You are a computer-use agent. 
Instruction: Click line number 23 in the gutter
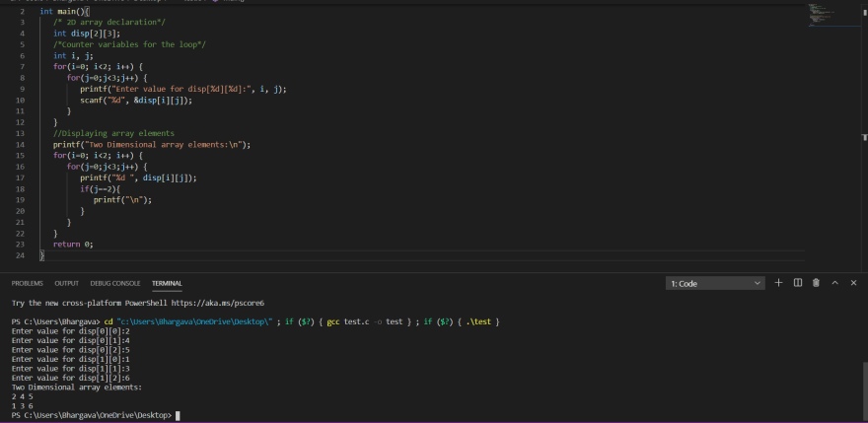(21, 245)
